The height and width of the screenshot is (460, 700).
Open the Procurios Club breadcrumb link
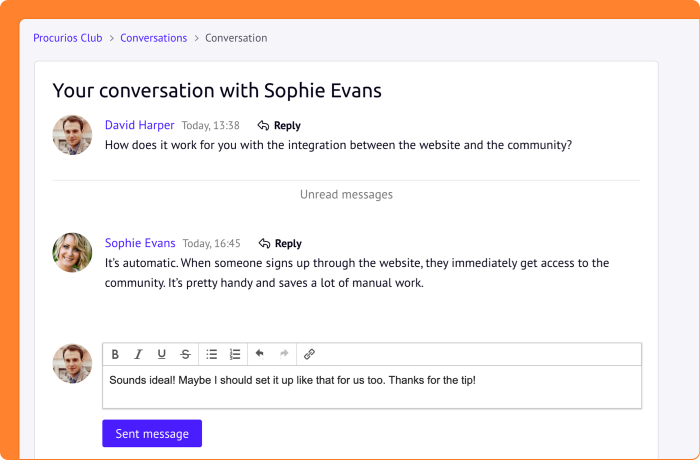pyautogui.click(x=68, y=38)
